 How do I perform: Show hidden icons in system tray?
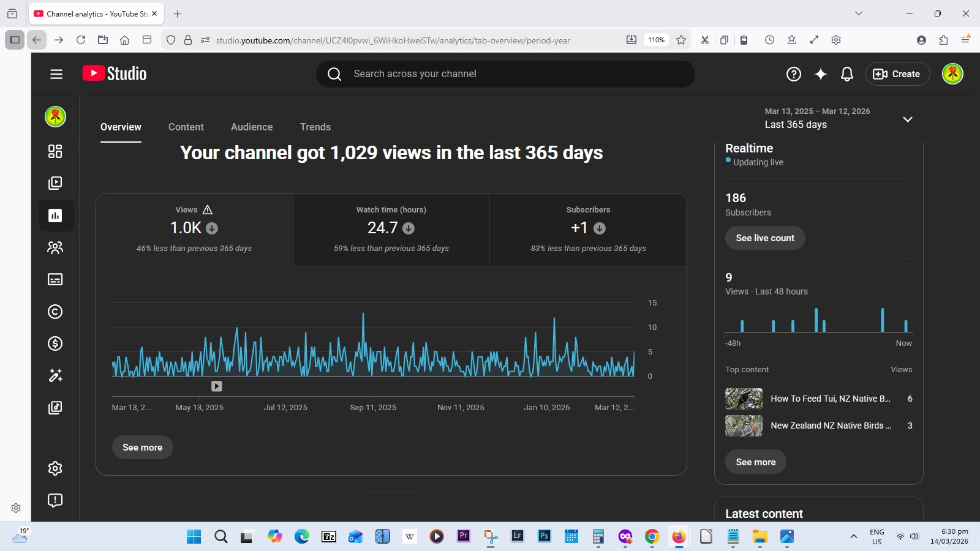coord(853,537)
